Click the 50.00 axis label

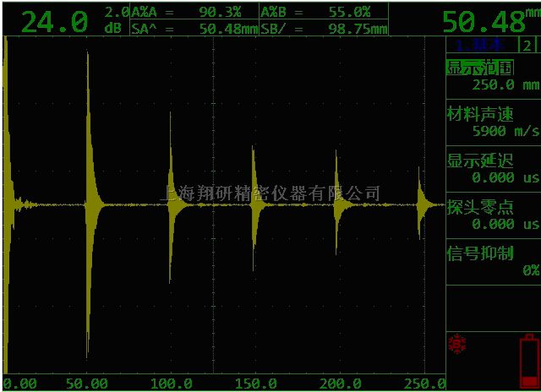click(87, 384)
